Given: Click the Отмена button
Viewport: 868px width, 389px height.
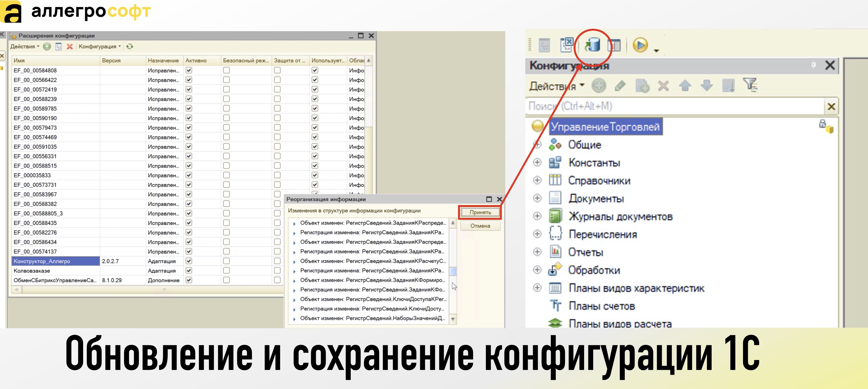Looking at the screenshot, I should point(480,226).
